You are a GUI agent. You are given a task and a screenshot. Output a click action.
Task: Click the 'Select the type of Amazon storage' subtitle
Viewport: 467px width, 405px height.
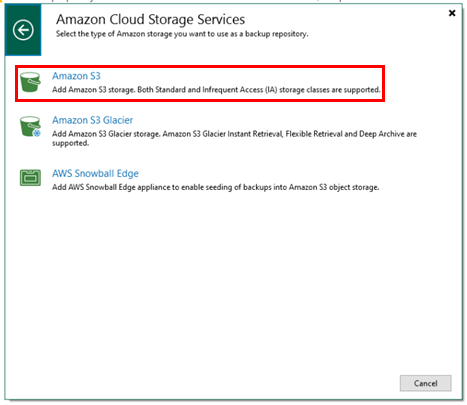182,34
